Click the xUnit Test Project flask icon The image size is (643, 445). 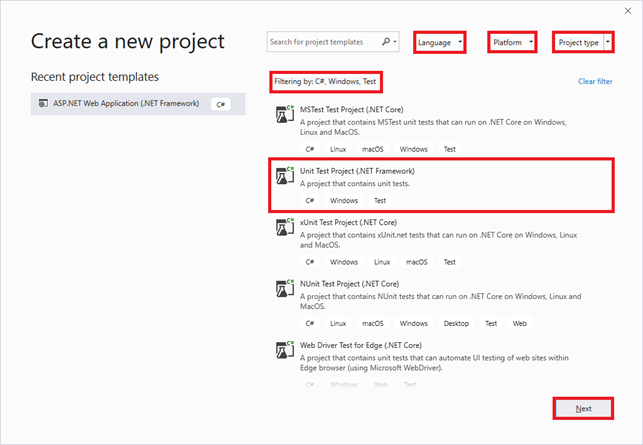tap(285, 227)
